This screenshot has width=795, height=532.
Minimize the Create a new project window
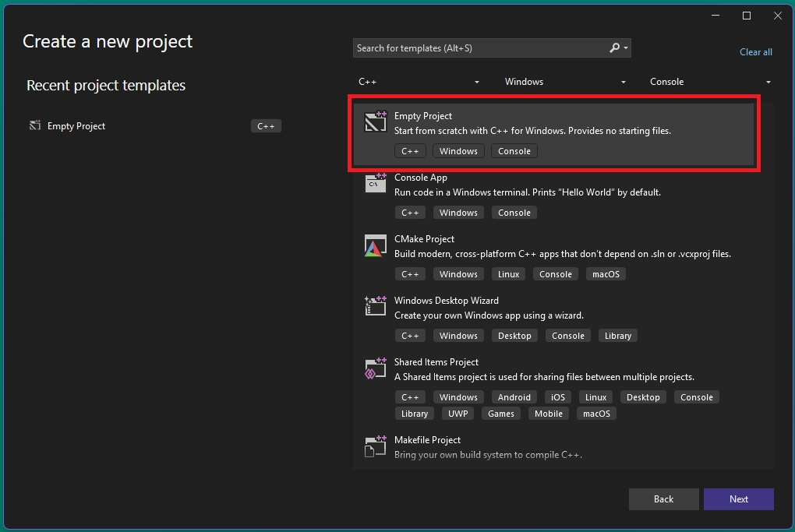[x=715, y=16]
